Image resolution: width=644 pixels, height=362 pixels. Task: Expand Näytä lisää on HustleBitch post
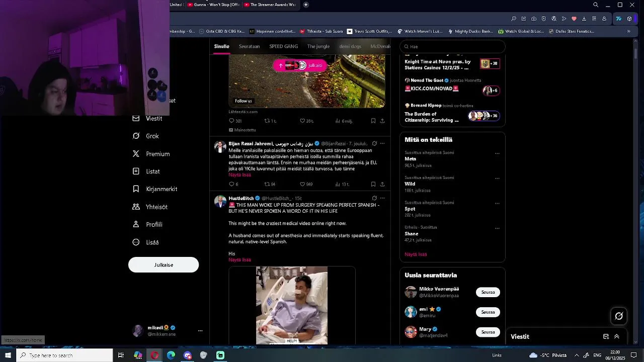(x=239, y=260)
